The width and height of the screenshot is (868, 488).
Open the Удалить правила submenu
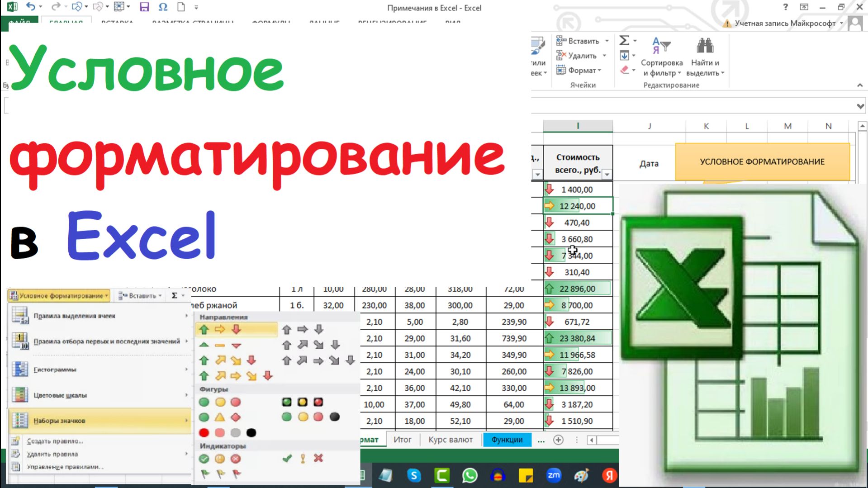(x=100, y=454)
